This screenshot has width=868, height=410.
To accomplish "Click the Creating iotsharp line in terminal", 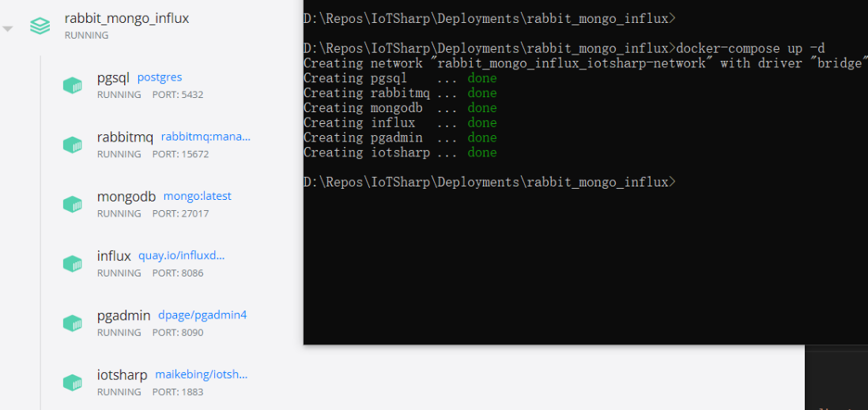I will point(400,152).
